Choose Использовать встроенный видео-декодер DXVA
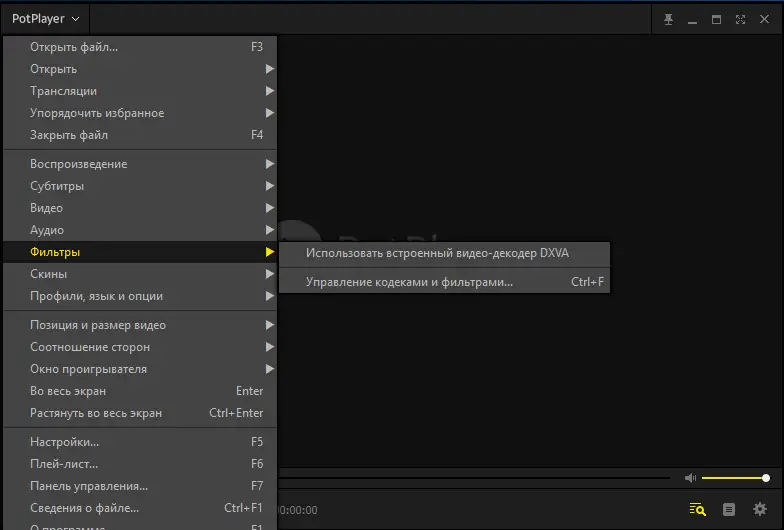The image size is (784, 530). pos(444,254)
